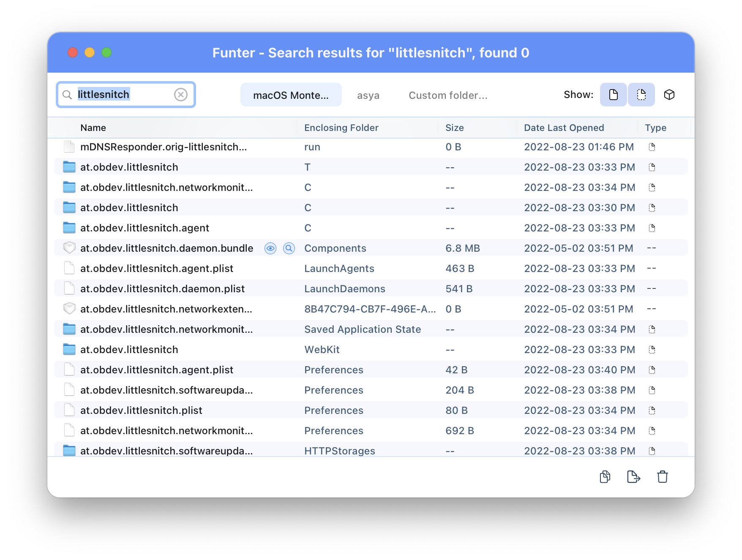Viewport: 742px width, 560px height.
Task: Select at.obdev.littlesnitch.plist name
Action: pos(141,410)
